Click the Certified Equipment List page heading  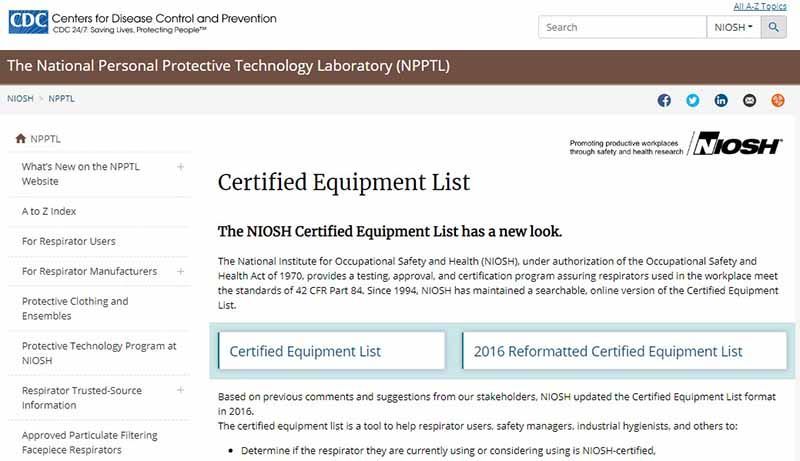pyautogui.click(x=344, y=182)
